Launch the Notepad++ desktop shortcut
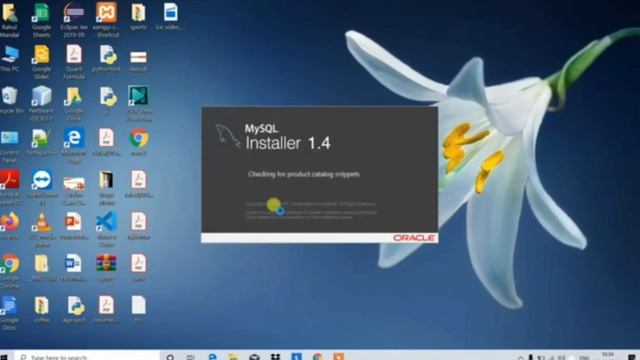Image resolution: width=640 pixels, height=360 pixels. coord(41,142)
